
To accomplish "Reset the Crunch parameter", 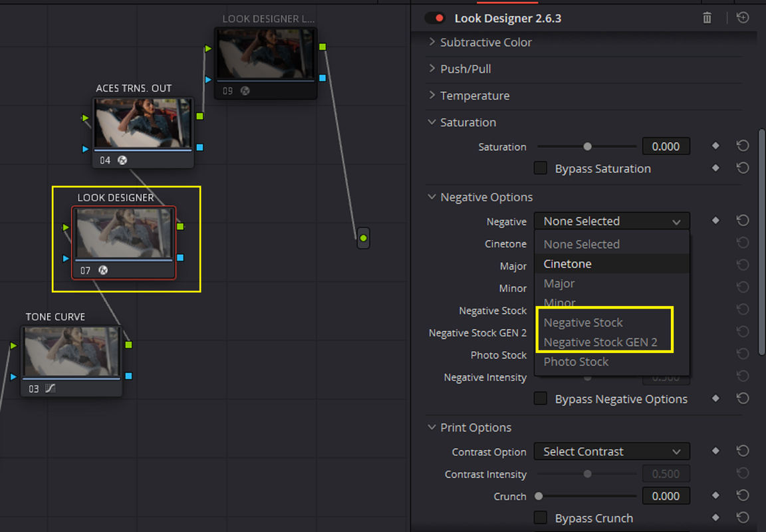I will [x=743, y=495].
